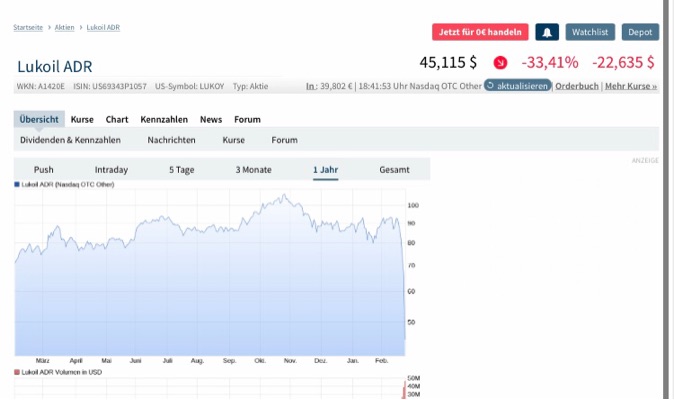Switch to the Kurse main tab

[82, 119]
